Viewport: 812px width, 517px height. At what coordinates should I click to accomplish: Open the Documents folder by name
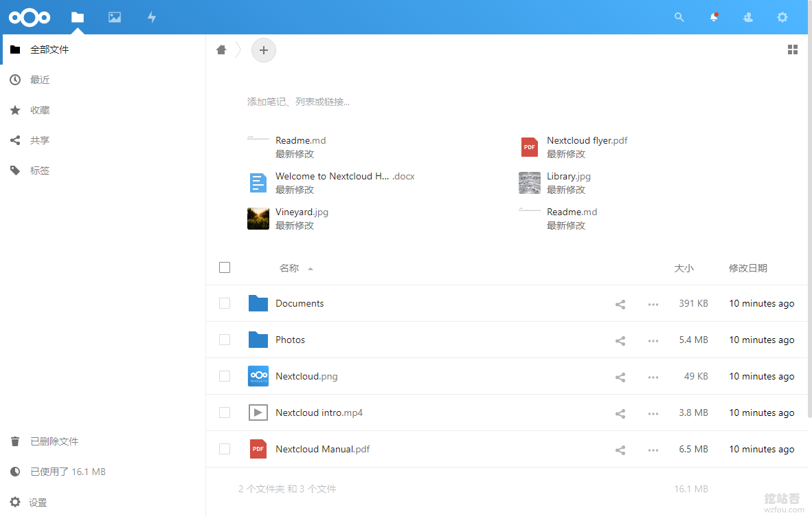(300, 303)
